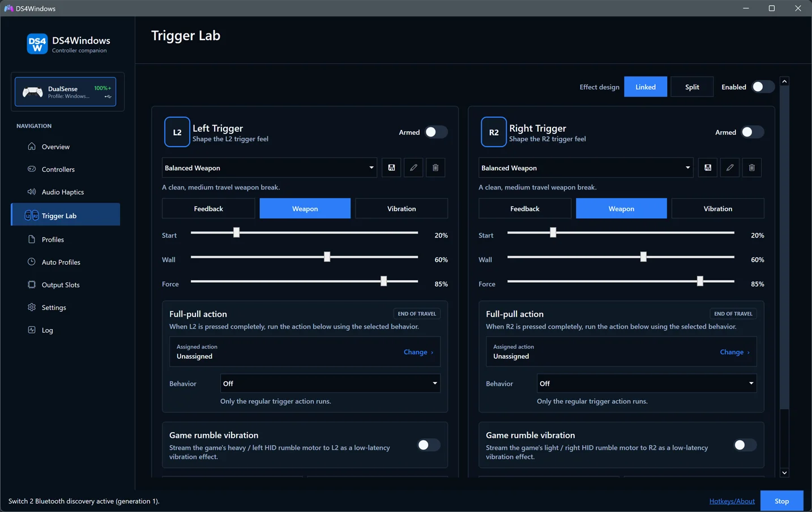
Task: Click the Auto Profiles clock icon
Action: (32, 262)
